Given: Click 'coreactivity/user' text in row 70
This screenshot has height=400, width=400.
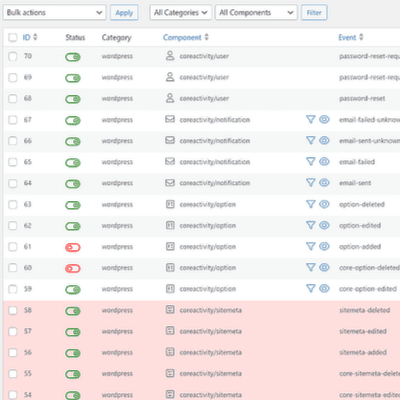Looking at the screenshot, I should tap(204, 56).
